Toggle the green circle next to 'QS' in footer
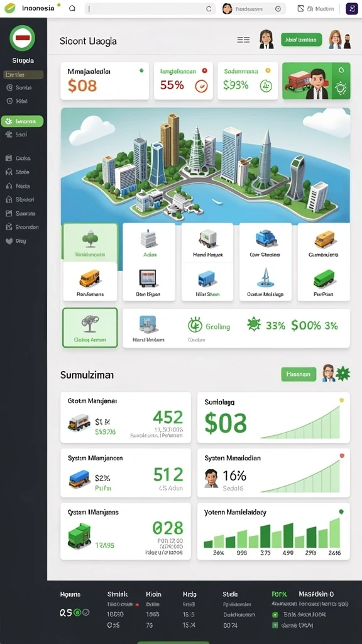This screenshot has height=644, width=362. click(x=77, y=613)
